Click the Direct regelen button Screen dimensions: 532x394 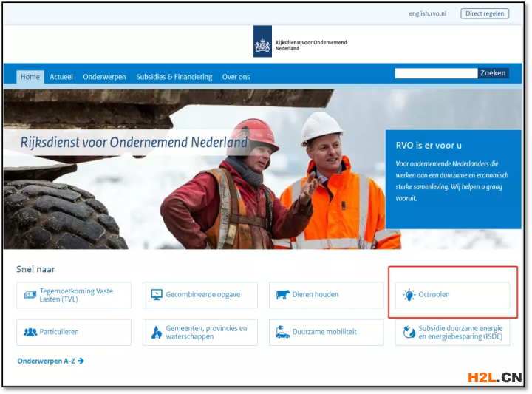pos(485,13)
